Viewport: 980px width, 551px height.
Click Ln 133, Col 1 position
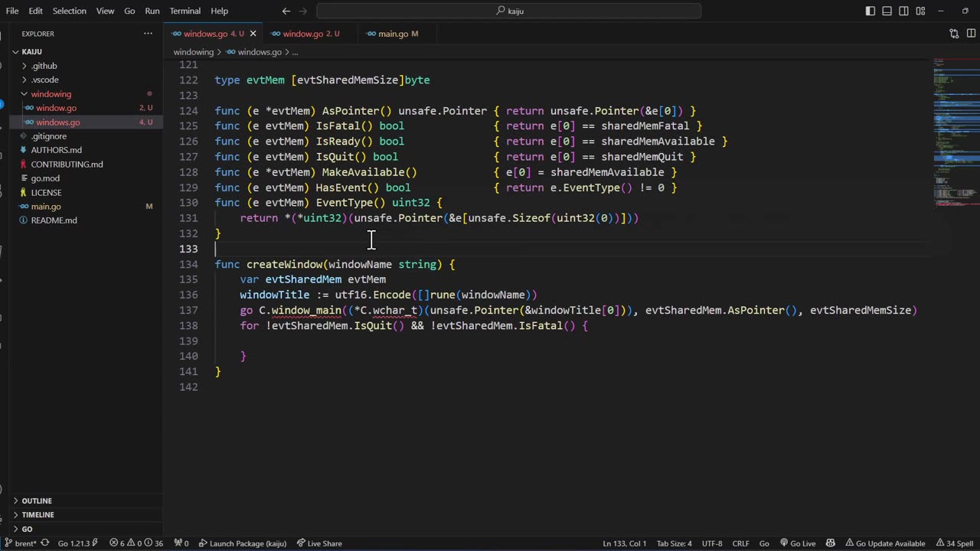click(x=625, y=543)
